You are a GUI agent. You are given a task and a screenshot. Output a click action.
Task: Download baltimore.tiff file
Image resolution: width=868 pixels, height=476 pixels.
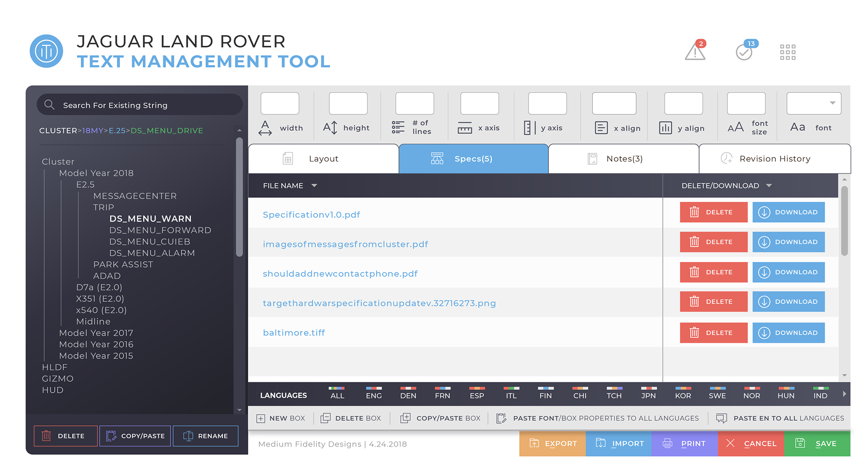(x=788, y=333)
